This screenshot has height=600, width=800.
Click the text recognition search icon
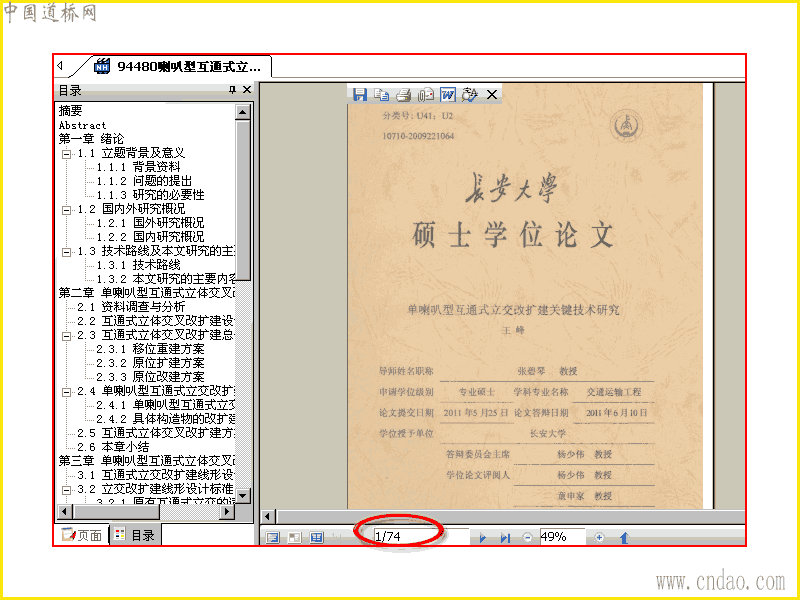click(x=469, y=94)
